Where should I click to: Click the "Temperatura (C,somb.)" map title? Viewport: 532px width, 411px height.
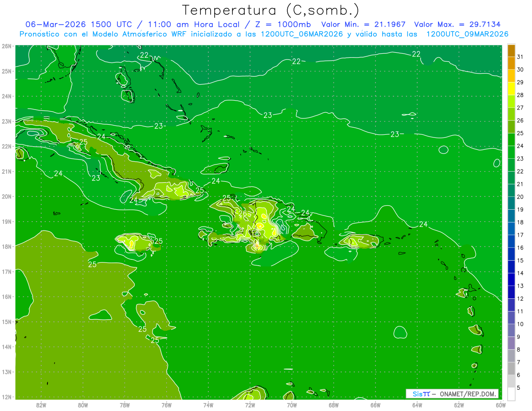click(270, 10)
